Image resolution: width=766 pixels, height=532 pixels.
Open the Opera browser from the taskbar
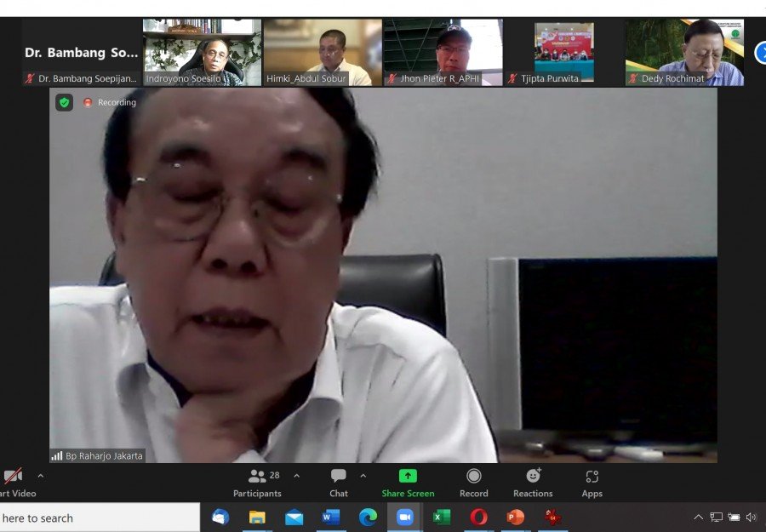coord(478,517)
